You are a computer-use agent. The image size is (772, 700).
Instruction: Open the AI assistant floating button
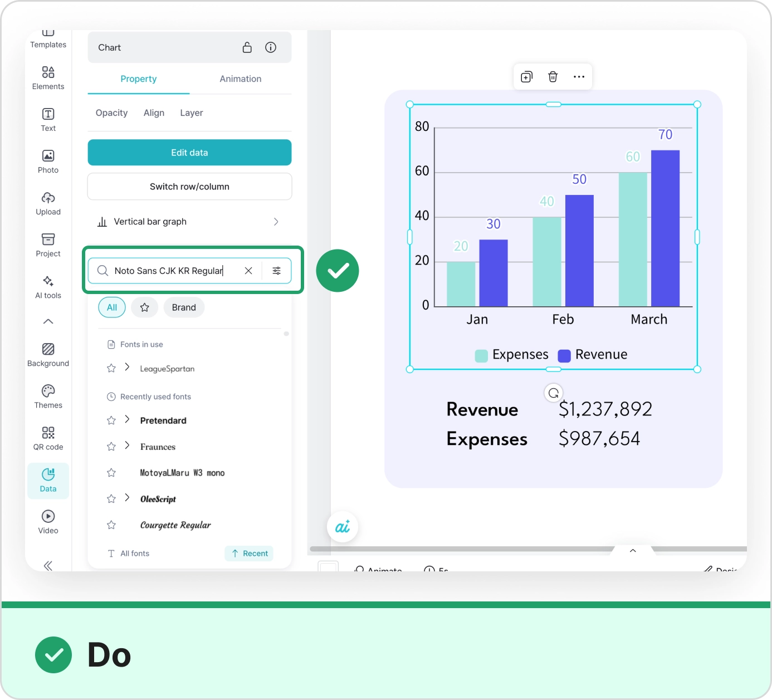pyautogui.click(x=343, y=527)
